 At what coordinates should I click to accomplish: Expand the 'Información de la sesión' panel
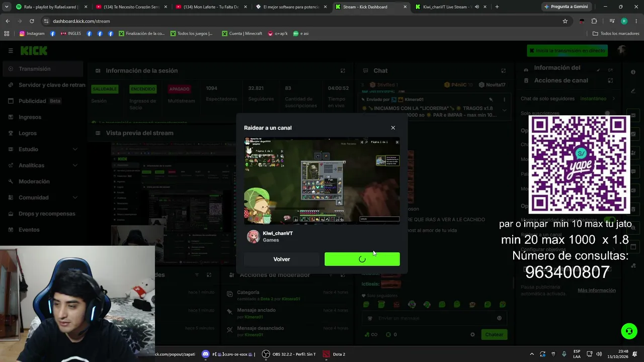tap(343, 71)
